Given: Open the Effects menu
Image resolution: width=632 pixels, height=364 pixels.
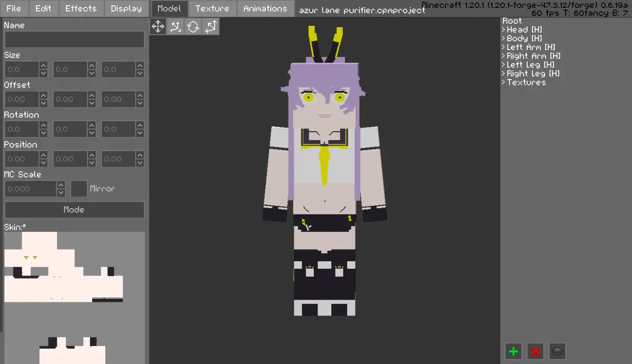Looking at the screenshot, I should pos(81,8).
